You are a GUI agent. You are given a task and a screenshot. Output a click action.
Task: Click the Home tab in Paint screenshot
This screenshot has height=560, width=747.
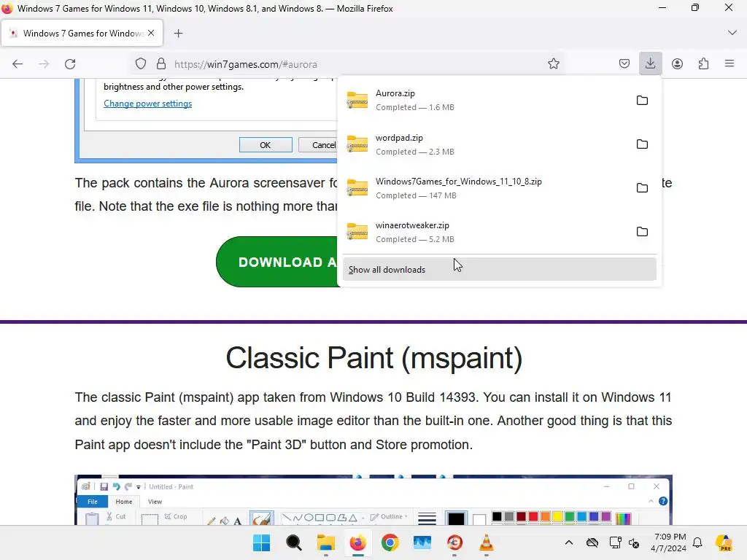pos(124,502)
